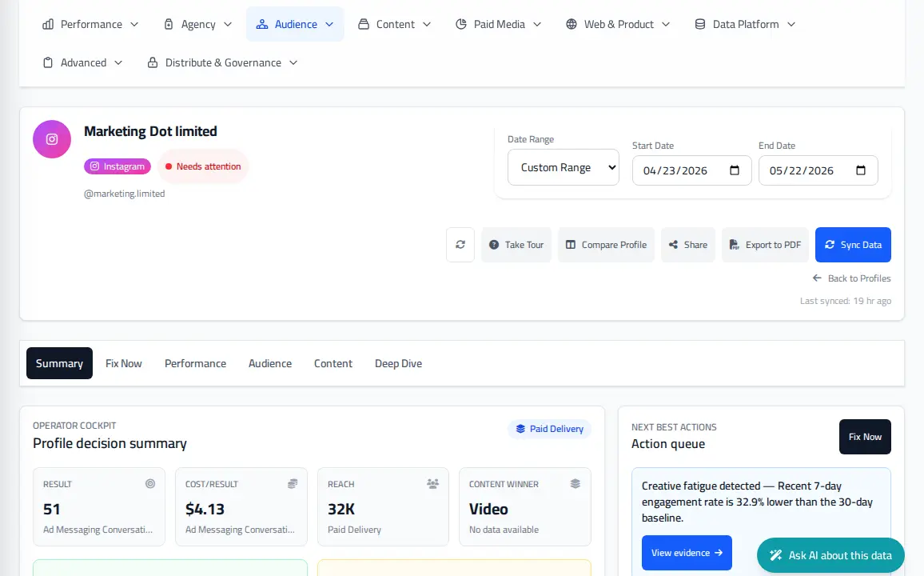Click the columns icon on Compare Profile

pos(571,245)
